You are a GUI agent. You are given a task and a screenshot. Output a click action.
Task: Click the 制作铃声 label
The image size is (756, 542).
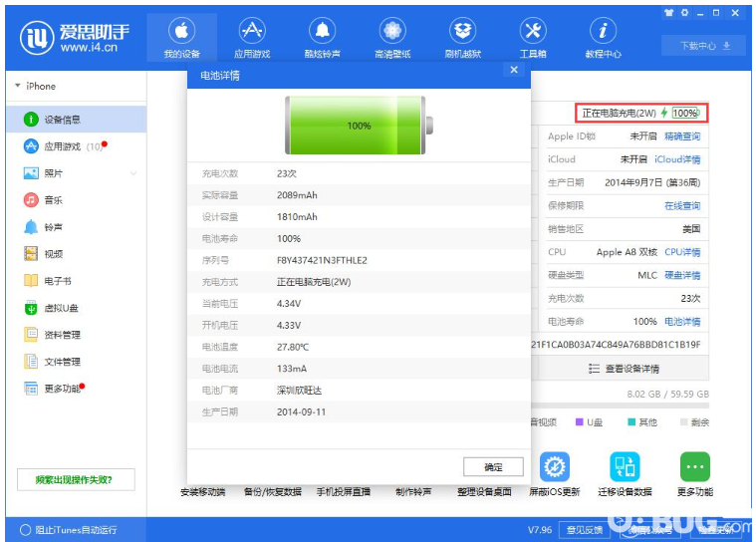click(x=413, y=492)
